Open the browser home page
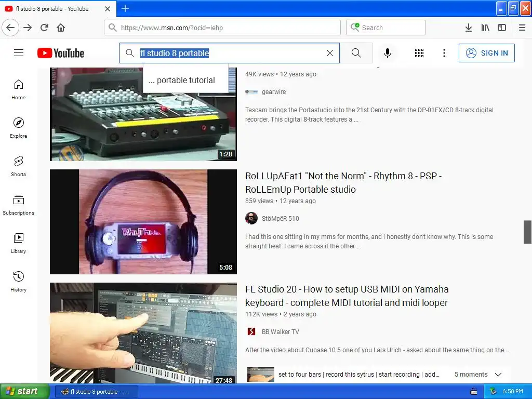The height and width of the screenshot is (399, 532). [61, 28]
